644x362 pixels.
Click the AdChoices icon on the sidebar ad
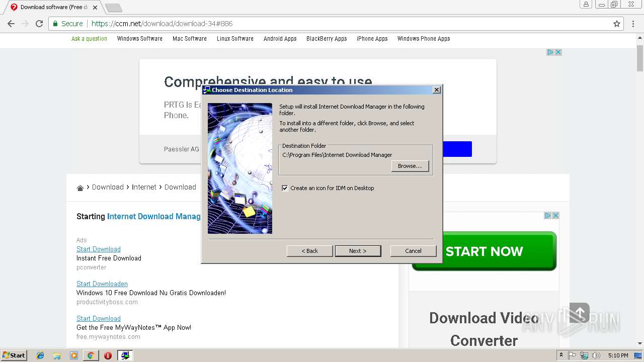(x=548, y=215)
